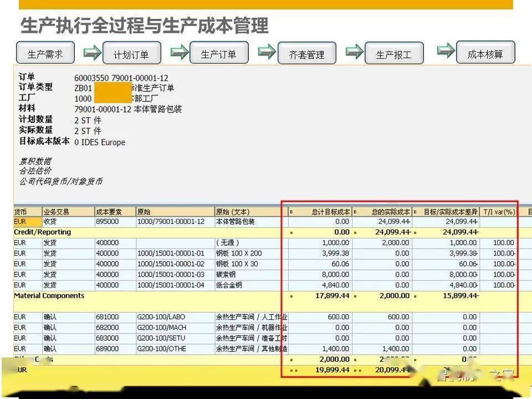Click the arrow icon after 生产需求

click(x=93, y=53)
